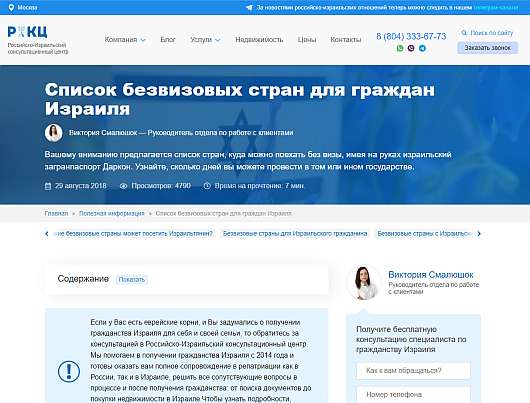This screenshot has width=530, height=403.
Task: Click 'Получите бесплатную консультацию' sidebar heading
Action: tap(411, 339)
